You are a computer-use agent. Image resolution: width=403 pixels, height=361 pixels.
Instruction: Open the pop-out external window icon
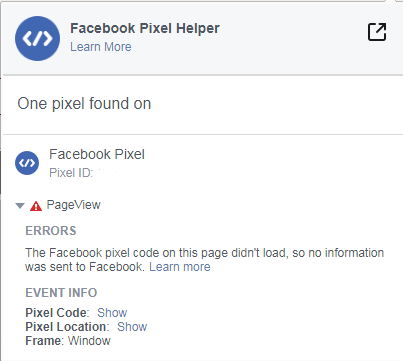click(x=377, y=32)
